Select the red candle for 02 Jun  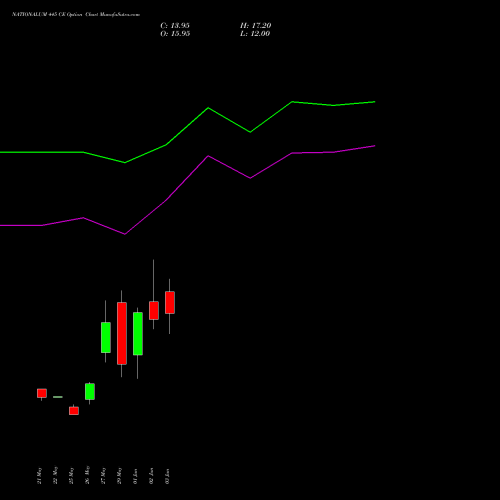[x=154, y=310]
